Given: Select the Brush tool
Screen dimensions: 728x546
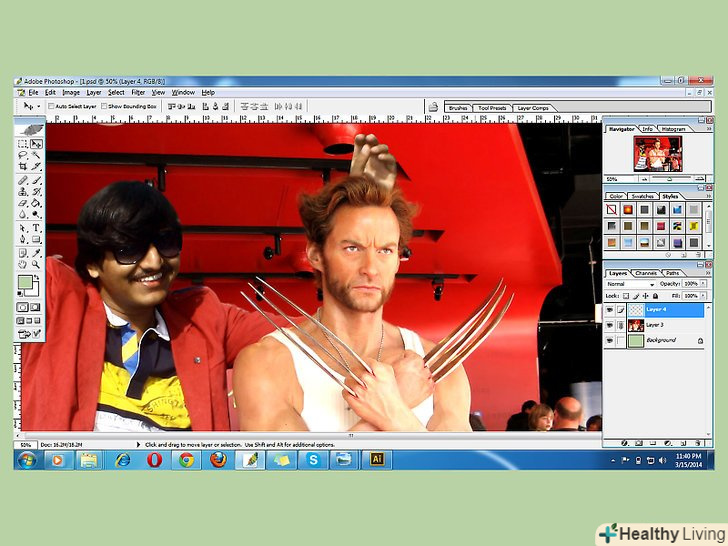Looking at the screenshot, I should [36, 180].
